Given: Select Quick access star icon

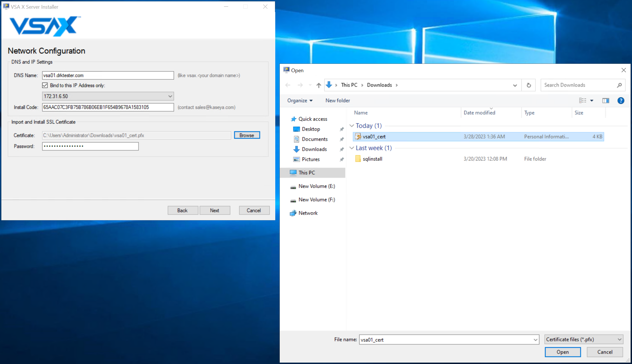Looking at the screenshot, I should click(293, 119).
